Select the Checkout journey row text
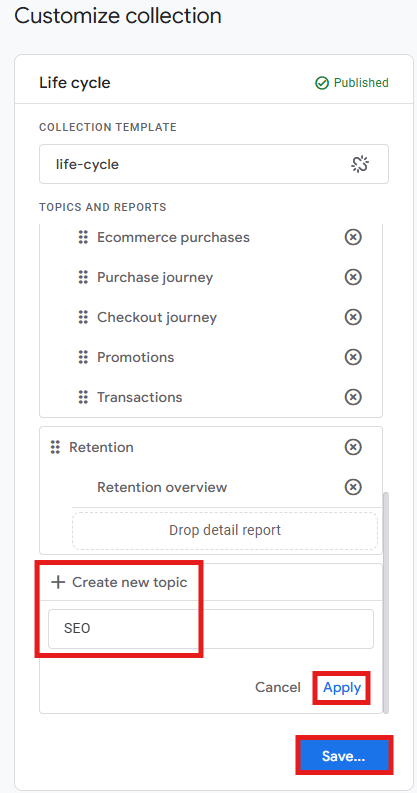Viewport: 417px width, 793px height. coord(157,317)
